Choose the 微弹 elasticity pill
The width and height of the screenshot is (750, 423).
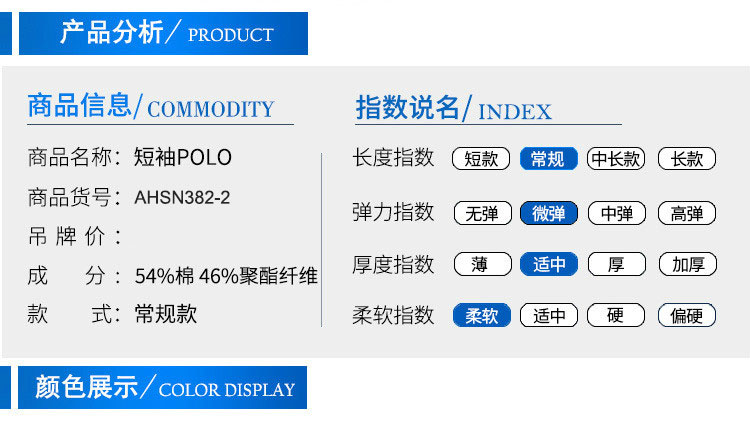549,213
